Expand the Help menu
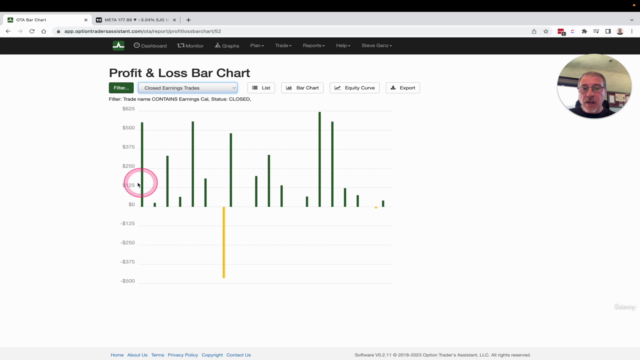 pyautogui.click(x=343, y=46)
